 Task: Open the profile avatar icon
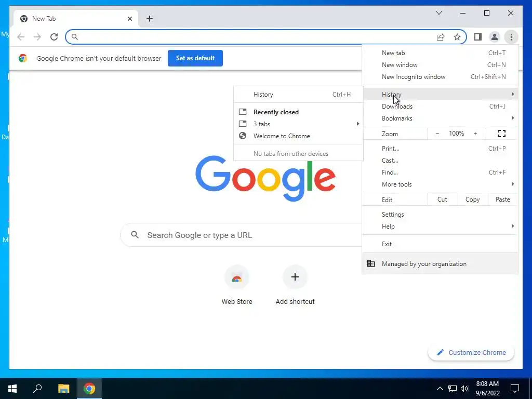(x=495, y=37)
